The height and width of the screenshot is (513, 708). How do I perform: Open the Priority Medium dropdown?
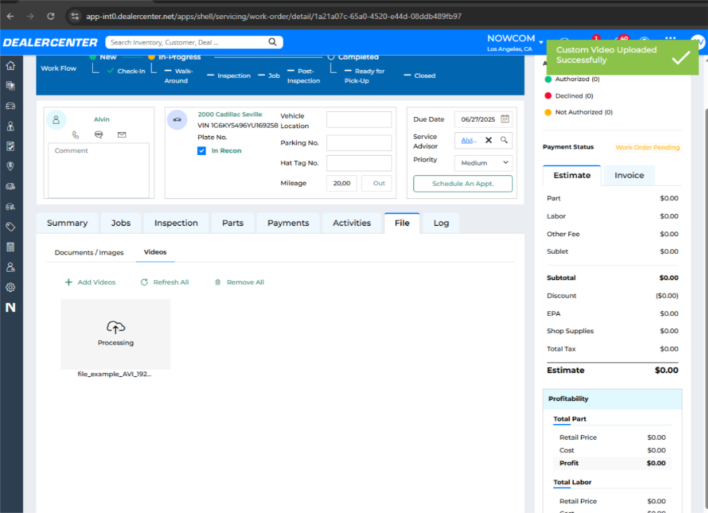(x=483, y=163)
